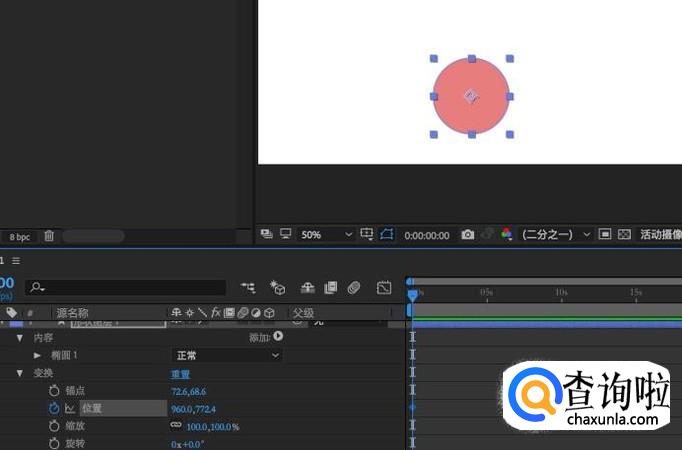Open the composition mini-flowchart icon
This screenshot has height=450, width=682.
tap(248, 288)
